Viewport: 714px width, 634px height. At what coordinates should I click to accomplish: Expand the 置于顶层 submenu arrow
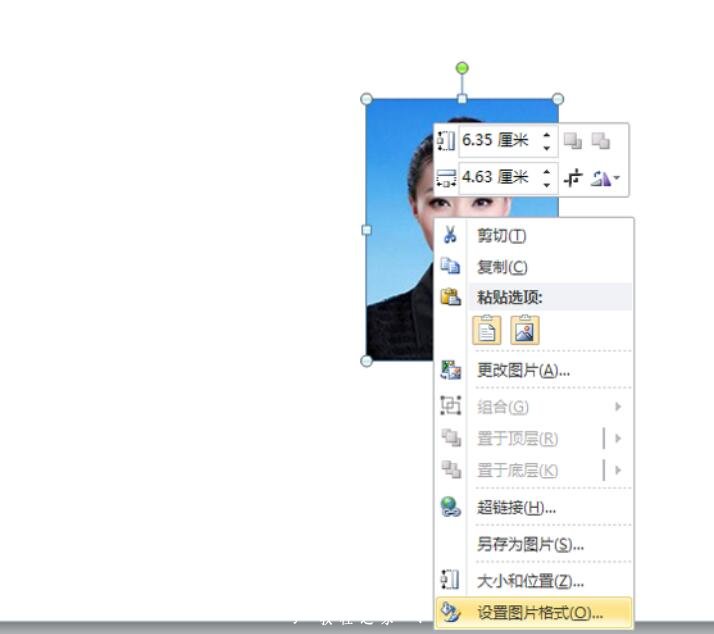pos(618,438)
